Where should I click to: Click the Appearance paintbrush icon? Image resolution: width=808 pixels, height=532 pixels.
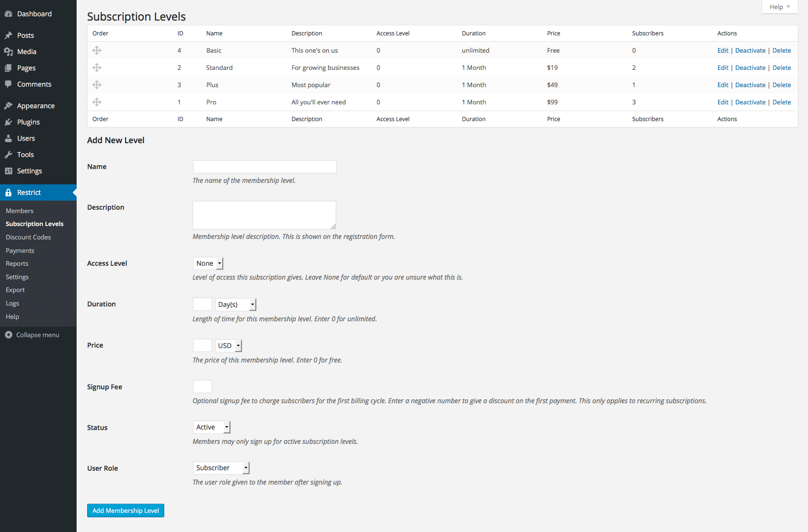tap(9, 106)
